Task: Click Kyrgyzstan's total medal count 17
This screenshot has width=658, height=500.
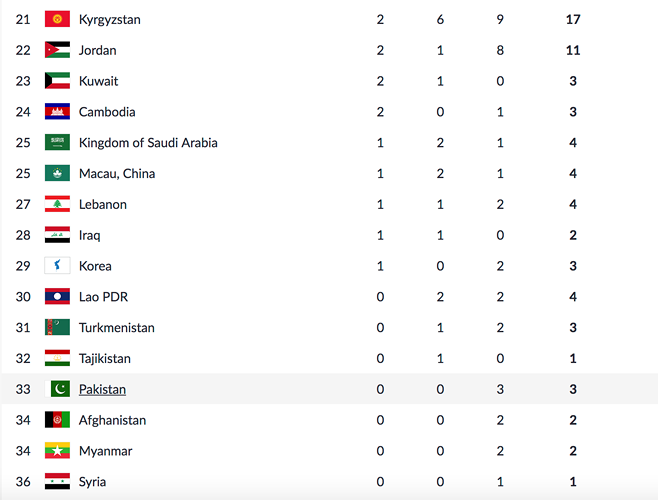Action: pos(572,19)
